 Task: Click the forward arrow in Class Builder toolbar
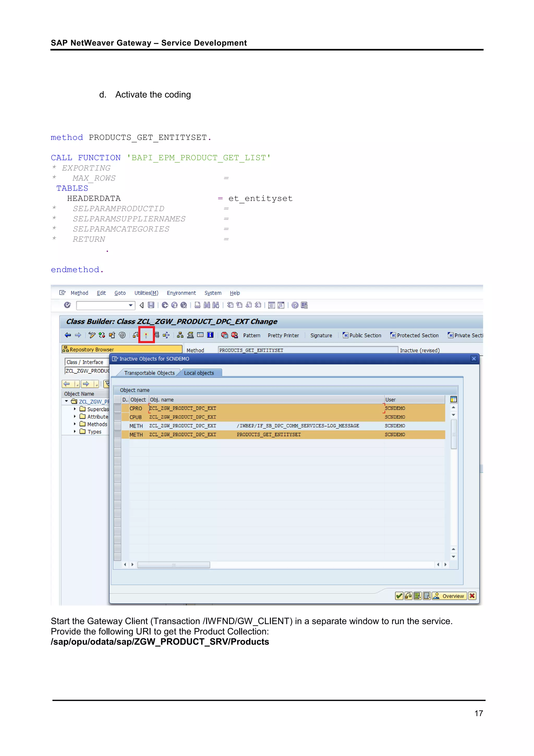click(x=78, y=335)
